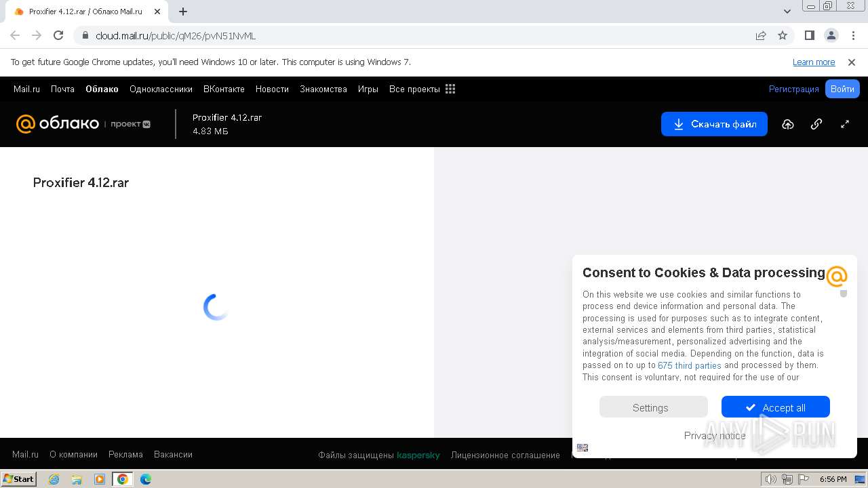The height and width of the screenshot is (488, 868).
Task: Go to Почта in nav bar
Action: (x=62, y=89)
